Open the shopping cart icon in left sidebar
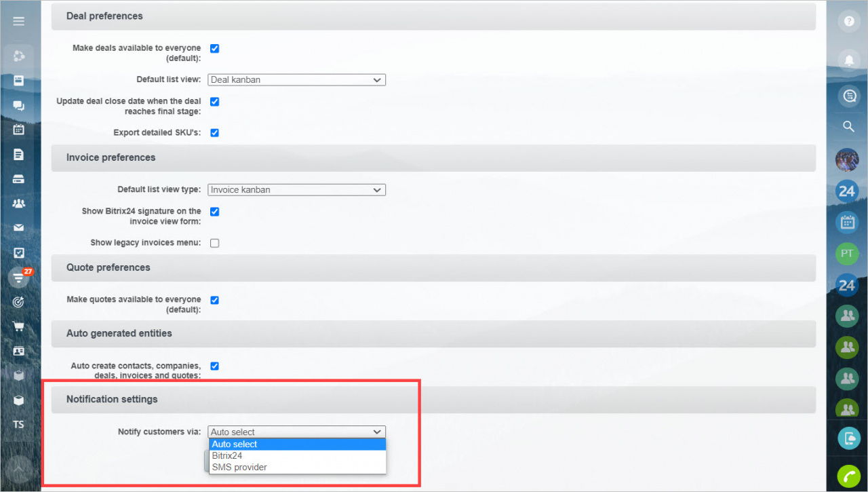This screenshot has height=492, width=868. point(19,326)
